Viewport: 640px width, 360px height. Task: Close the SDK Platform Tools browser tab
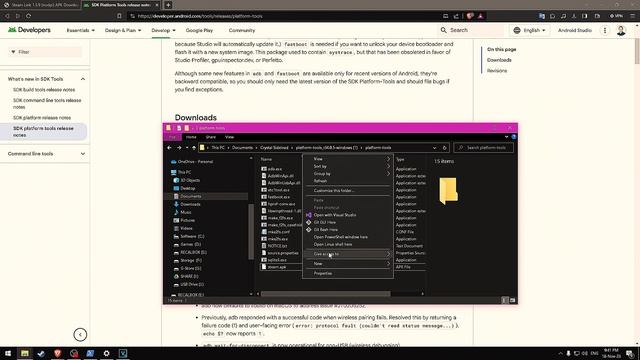click(157, 5)
